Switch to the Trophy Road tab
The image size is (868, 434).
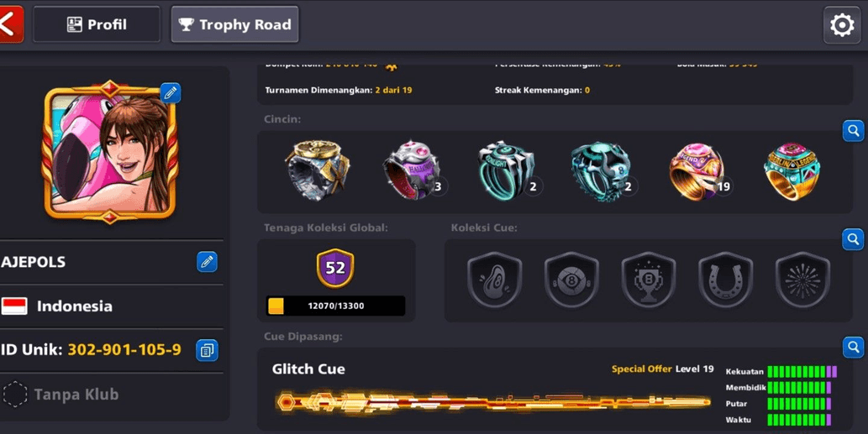(x=234, y=24)
